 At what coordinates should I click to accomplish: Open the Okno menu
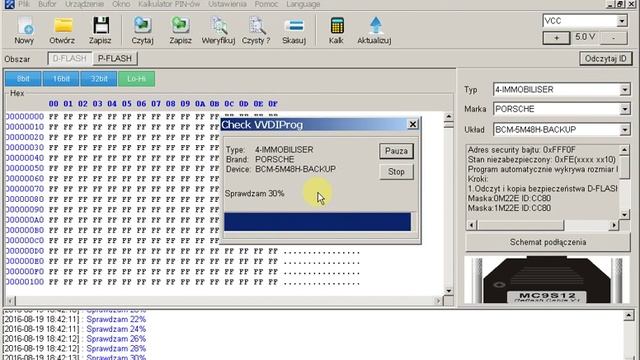pos(121,4)
